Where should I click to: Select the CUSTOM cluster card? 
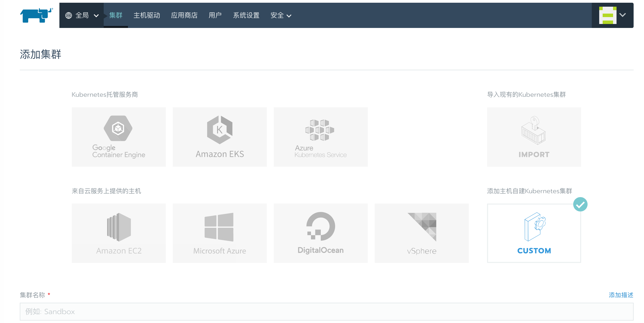point(534,233)
